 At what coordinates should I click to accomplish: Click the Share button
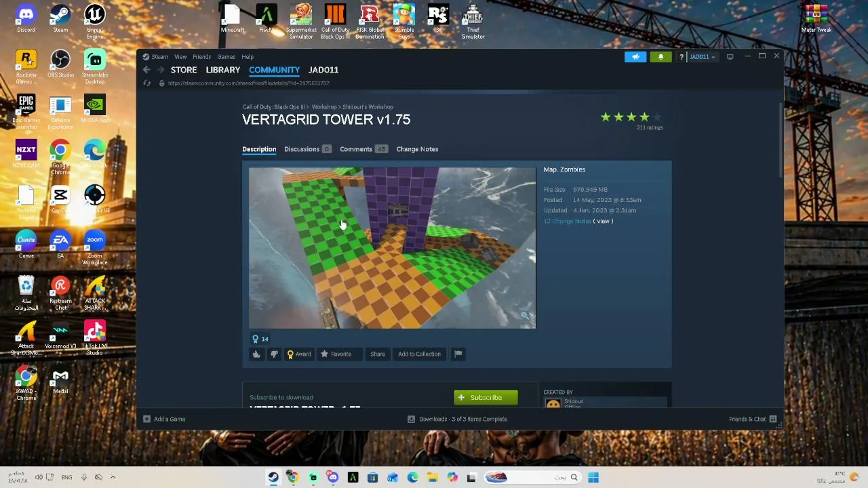pyautogui.click(x=378, y=354)
